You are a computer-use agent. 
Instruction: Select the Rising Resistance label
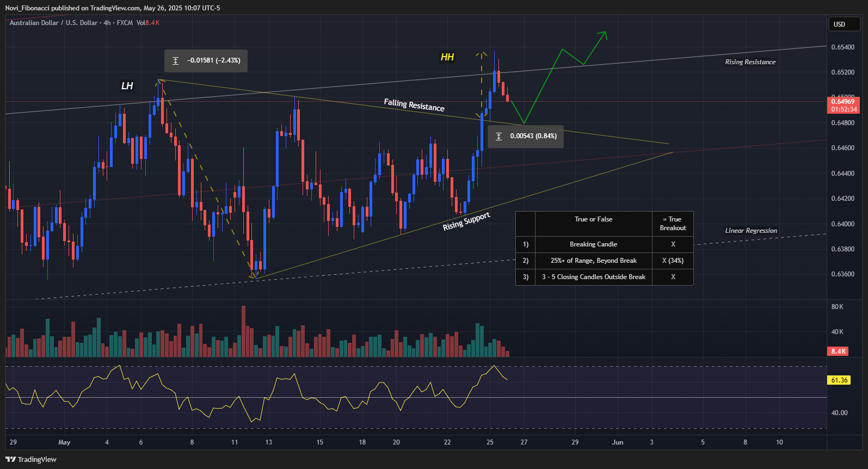click(750, 62)
